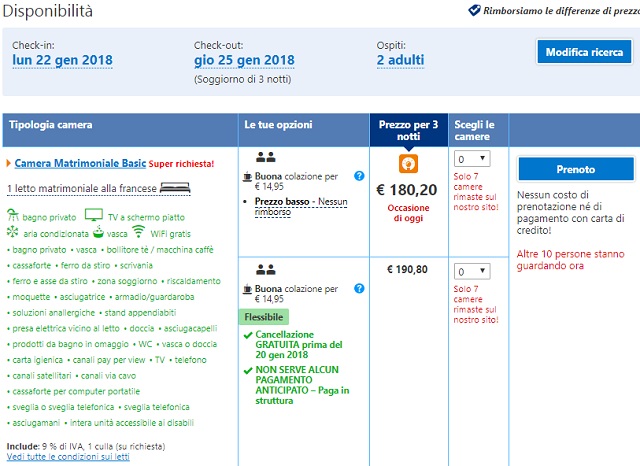Click the two-guests occupancy icon, first row
The image size is (640, 466).
coord(266,157)
